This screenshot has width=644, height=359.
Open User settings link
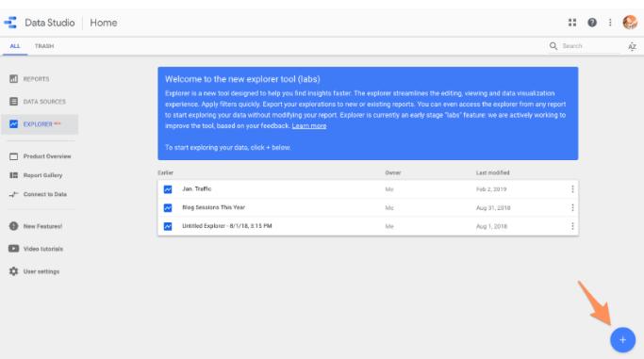(x=41, y=271)
